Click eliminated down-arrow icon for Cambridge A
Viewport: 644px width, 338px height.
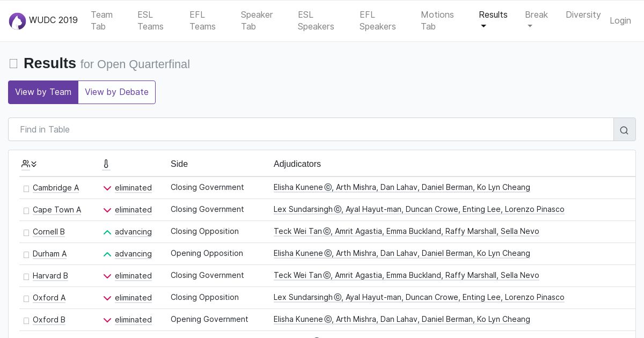(x=107, y=188)
